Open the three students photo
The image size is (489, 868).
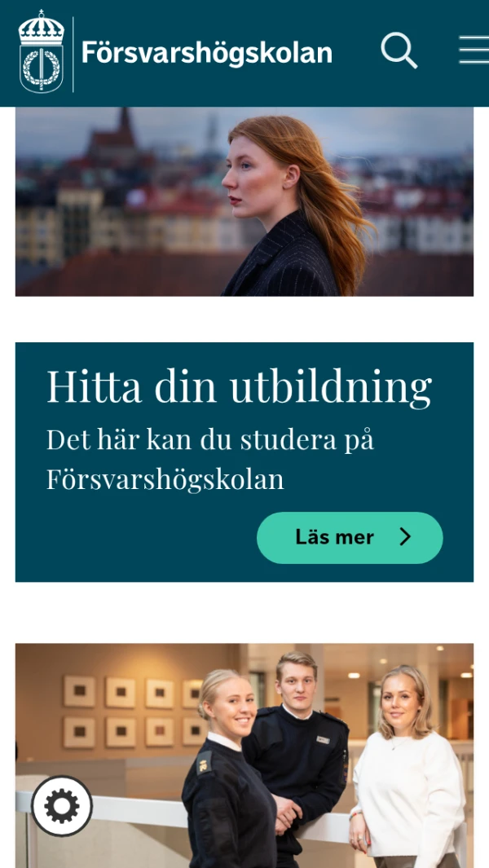pyautogui.click(x=244, y=756)
